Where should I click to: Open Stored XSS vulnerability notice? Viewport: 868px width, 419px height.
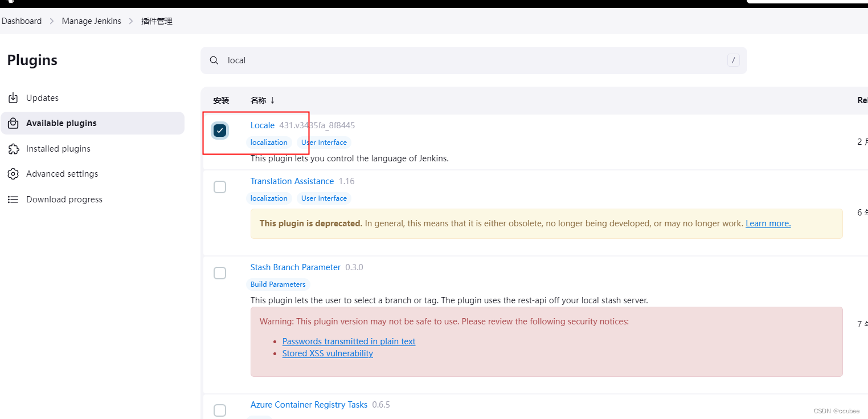[x=327, y=353]
